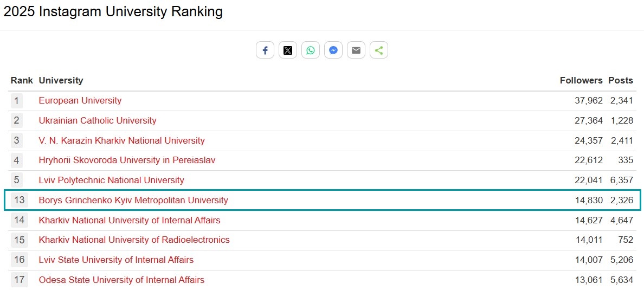The image size is (644, 290).
Task: Click the University column header
Action: [61, 80]
